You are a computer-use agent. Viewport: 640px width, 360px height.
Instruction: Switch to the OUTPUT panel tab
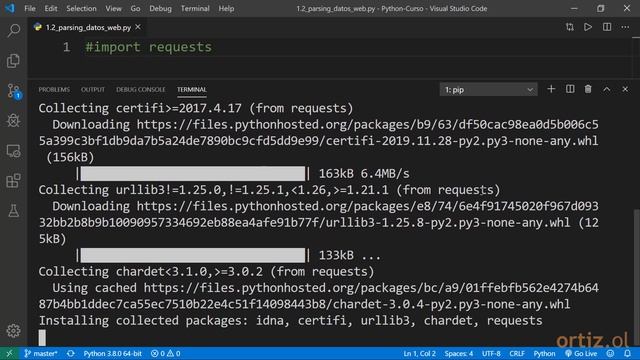point(93,89)
